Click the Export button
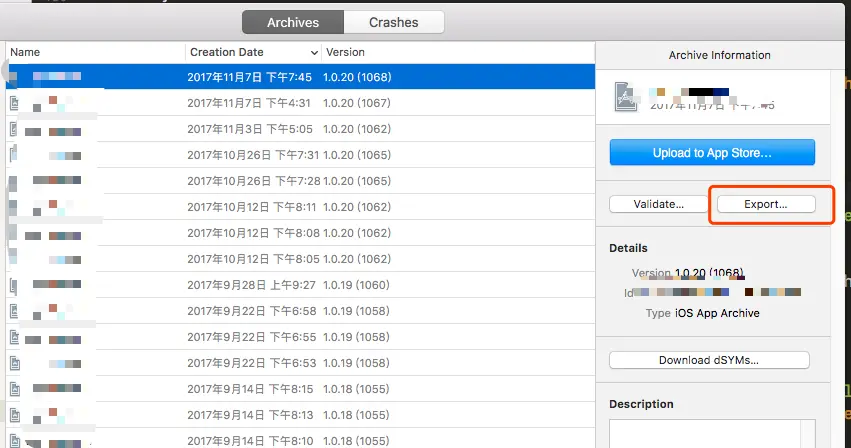 (x=766, y=204)
